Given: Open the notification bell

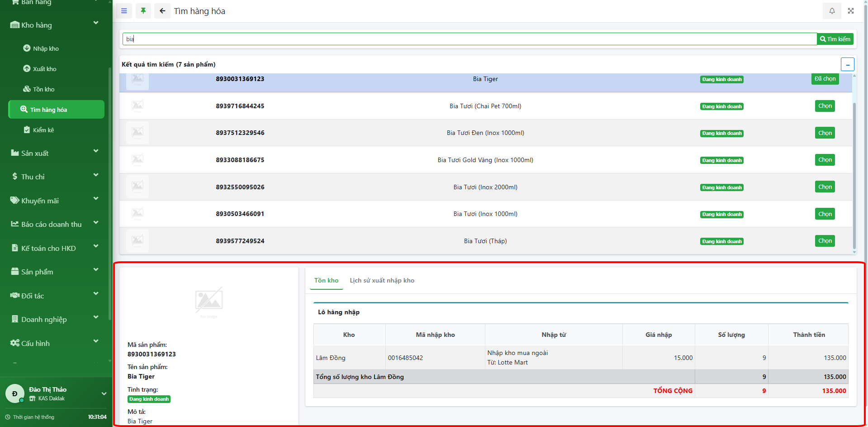Looking at the screenshot, I should coord(832,11).
